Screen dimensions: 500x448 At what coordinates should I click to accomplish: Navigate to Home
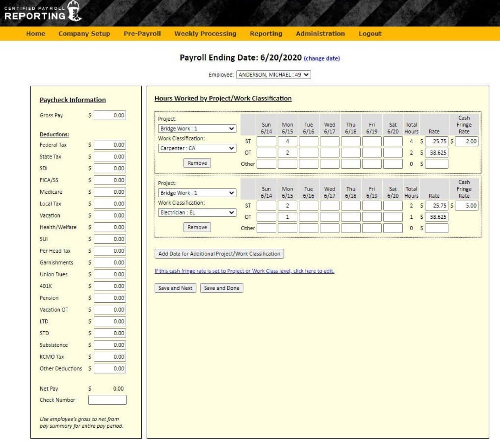click(35, 34)
